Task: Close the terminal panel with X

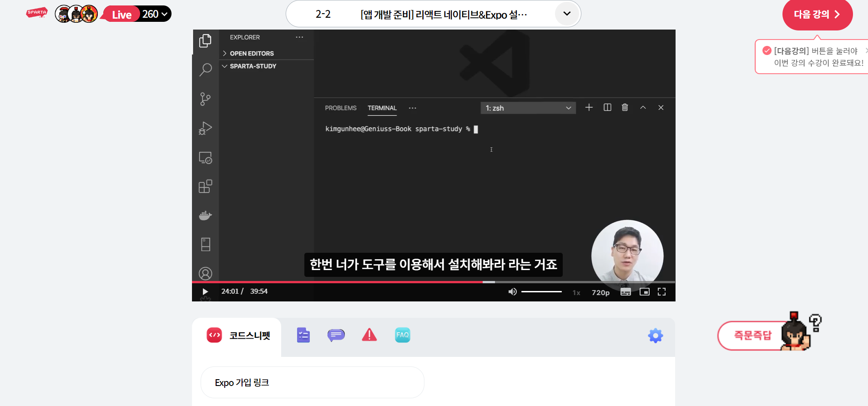Action: tap(661, 107)
